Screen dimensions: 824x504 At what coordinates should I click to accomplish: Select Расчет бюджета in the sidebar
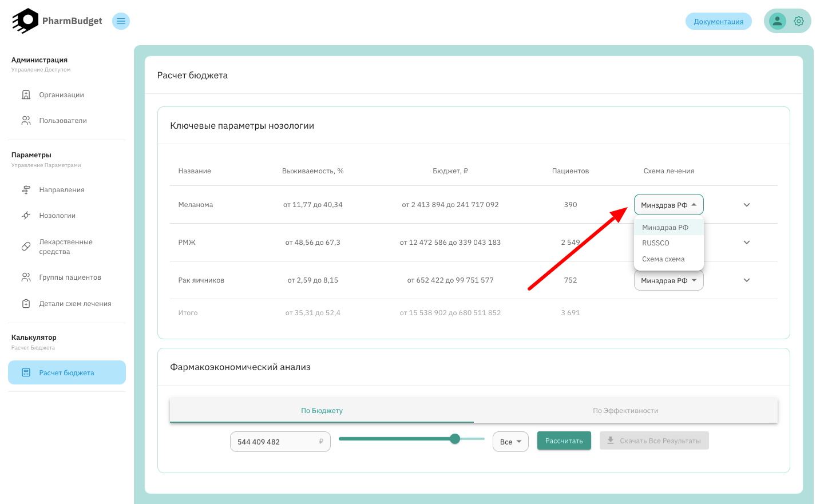67,372
